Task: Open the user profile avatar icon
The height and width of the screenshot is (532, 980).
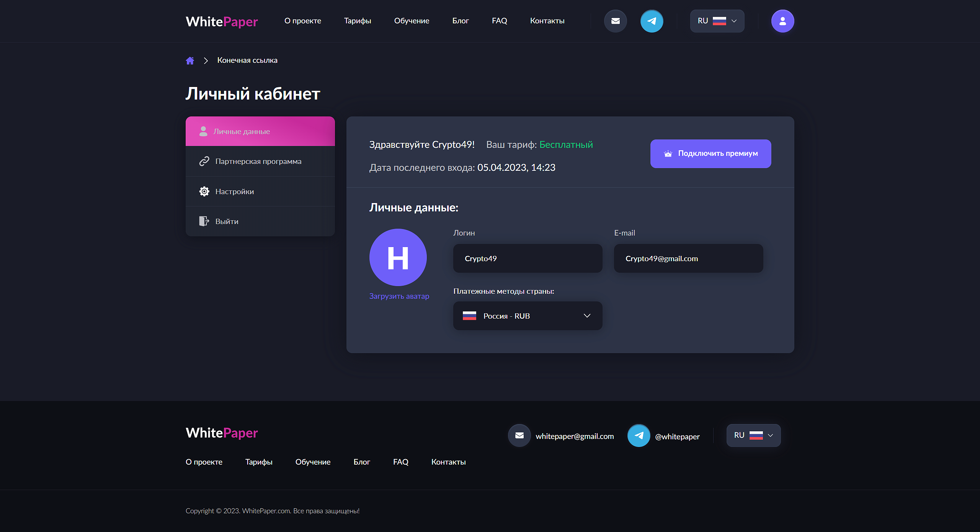Action: click(x=782, y=21)
